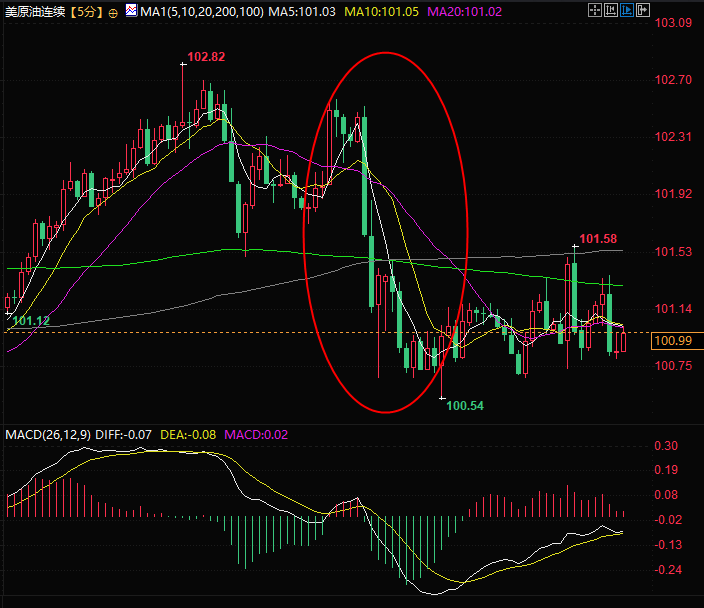Click the 102.70 price axis label
This screenshot has height=608, width=704.
673,80
